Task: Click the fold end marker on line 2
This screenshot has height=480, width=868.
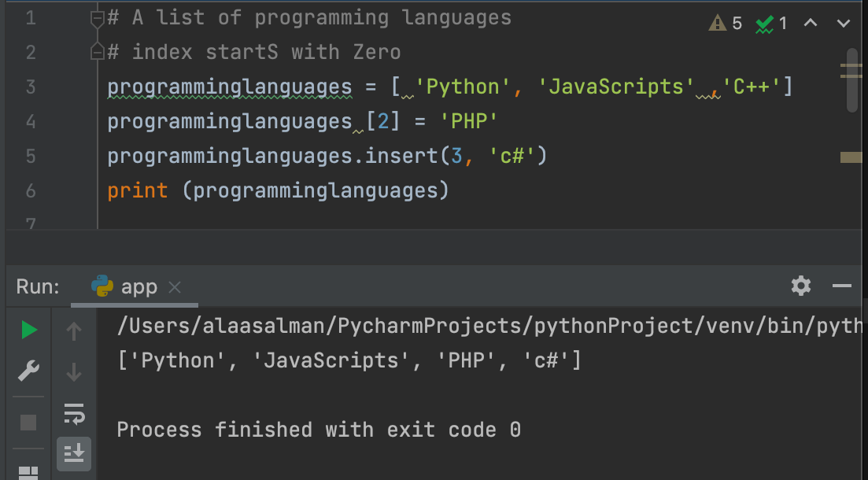Action: pos(97,52)
